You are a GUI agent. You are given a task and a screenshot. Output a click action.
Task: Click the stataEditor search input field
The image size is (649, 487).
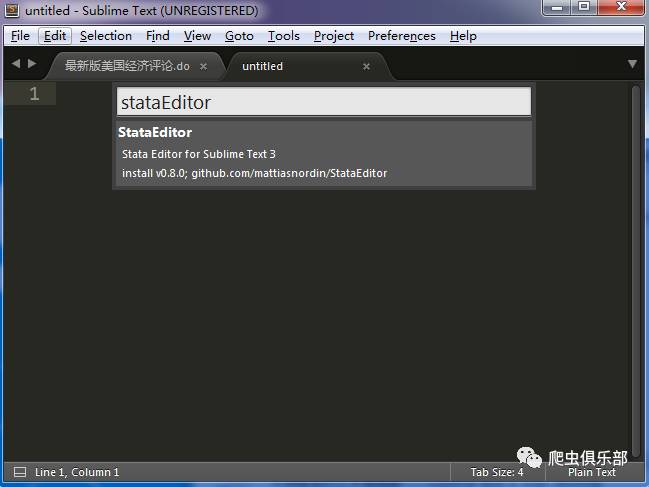tap(324, 102)
